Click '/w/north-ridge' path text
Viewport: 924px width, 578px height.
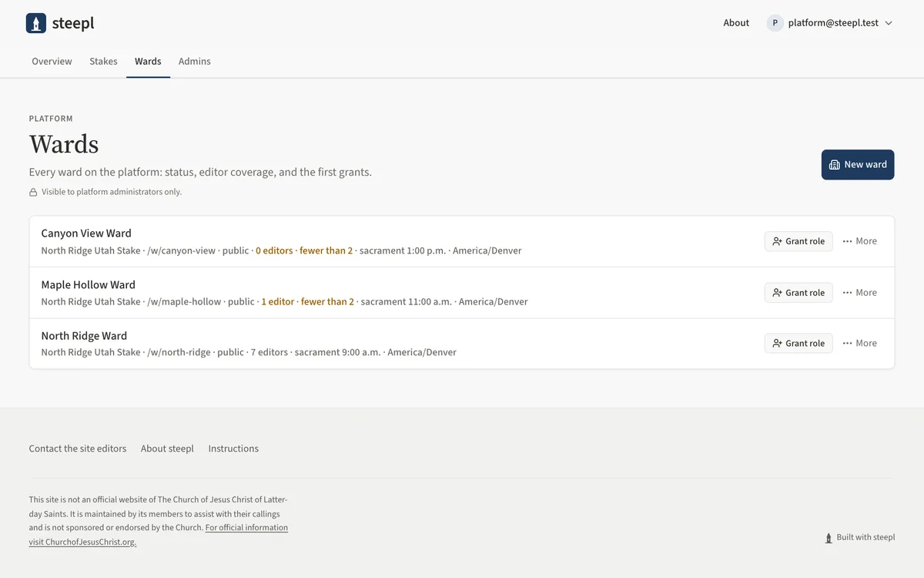[x=179, y=352]
